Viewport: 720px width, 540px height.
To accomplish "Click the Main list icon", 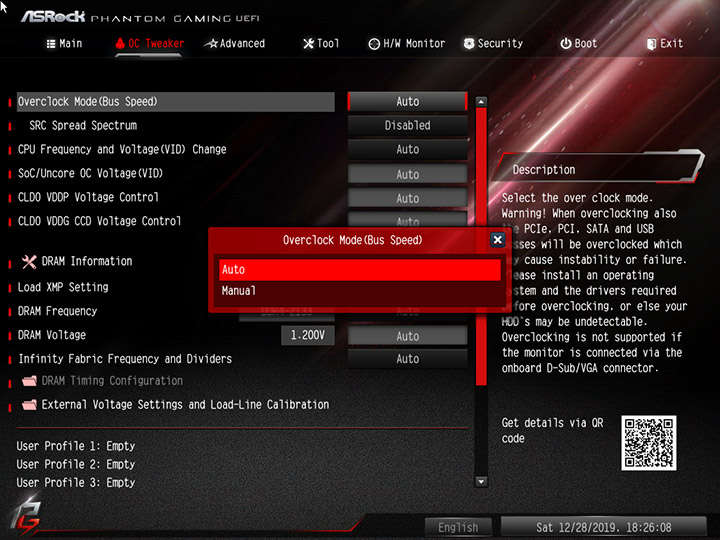I will point(51,44).
